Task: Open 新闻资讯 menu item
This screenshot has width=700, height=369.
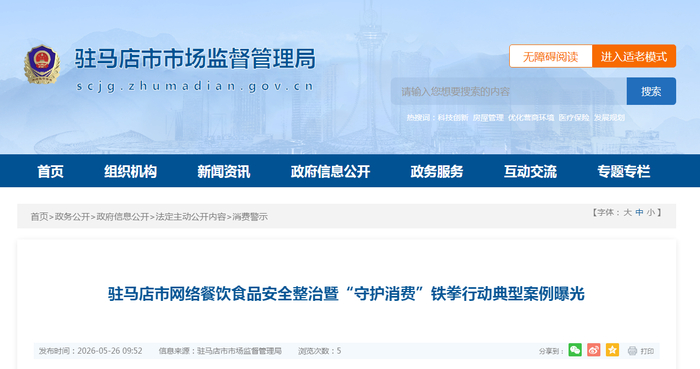Action: (224, 171)
